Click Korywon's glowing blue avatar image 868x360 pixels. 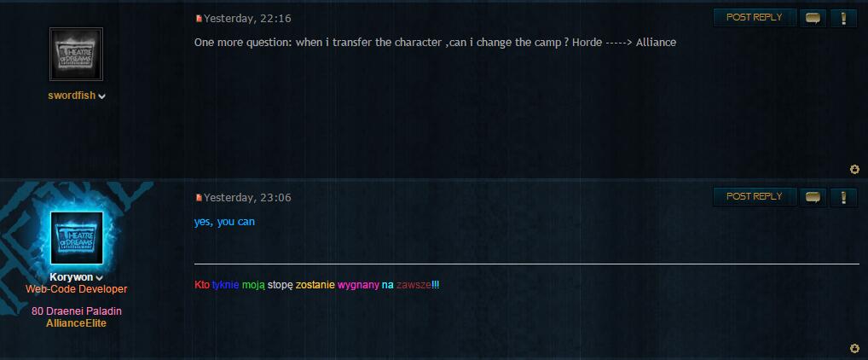click(x=77, y=238)
